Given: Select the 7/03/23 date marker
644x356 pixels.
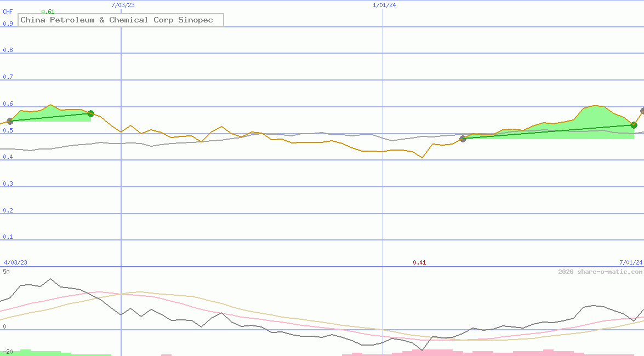Looking at the screenshot, I should tap(122, 5).
